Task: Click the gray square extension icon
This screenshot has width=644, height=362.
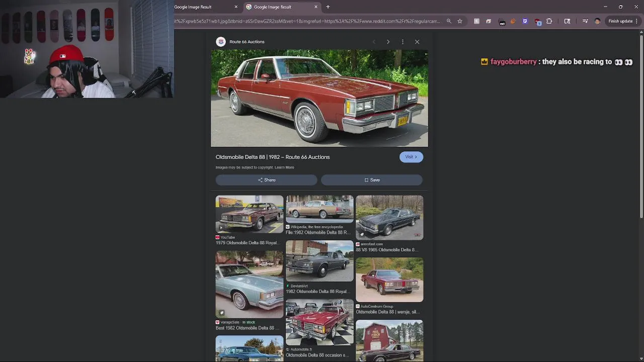Action: point(476,21)
